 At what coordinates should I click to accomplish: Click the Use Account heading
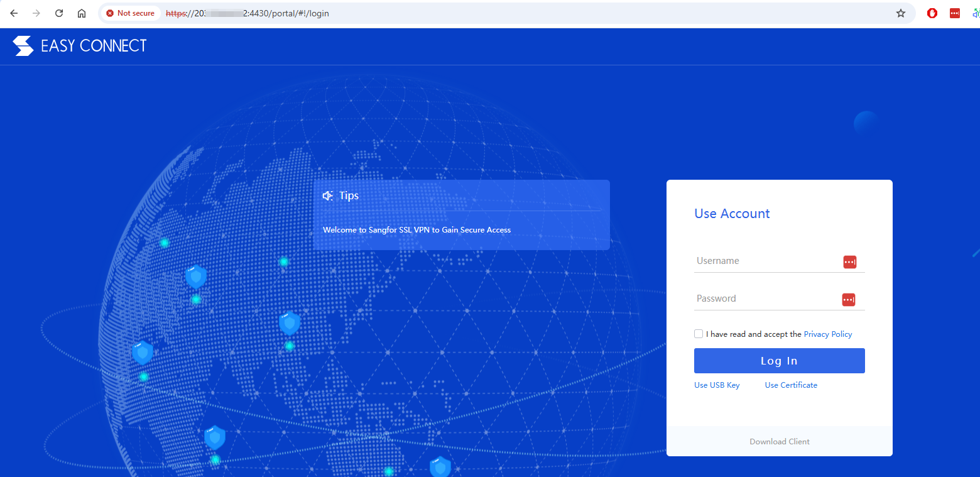(732, 214)
